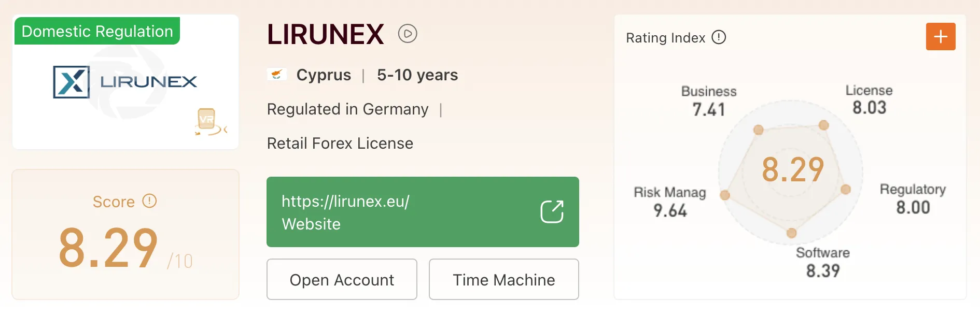Click the 8.29 /10 score value
The height and width of the screenshot is (315, 980).
(125, 248)
